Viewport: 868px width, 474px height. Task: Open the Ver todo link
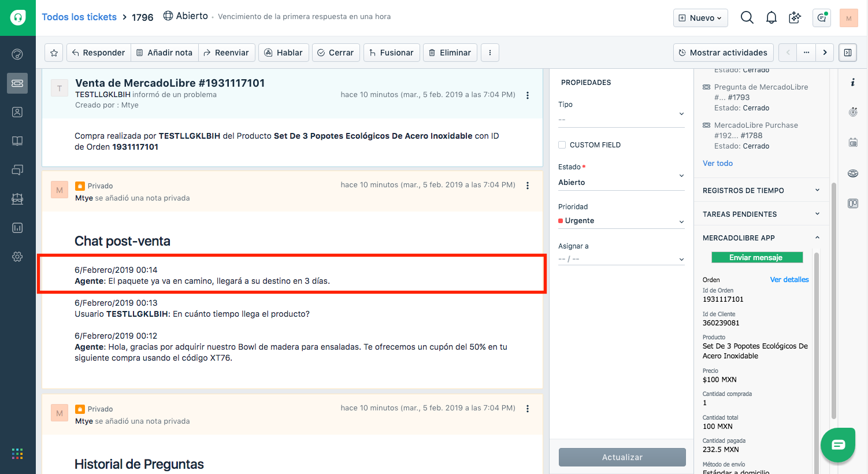[x=718, y=163]
